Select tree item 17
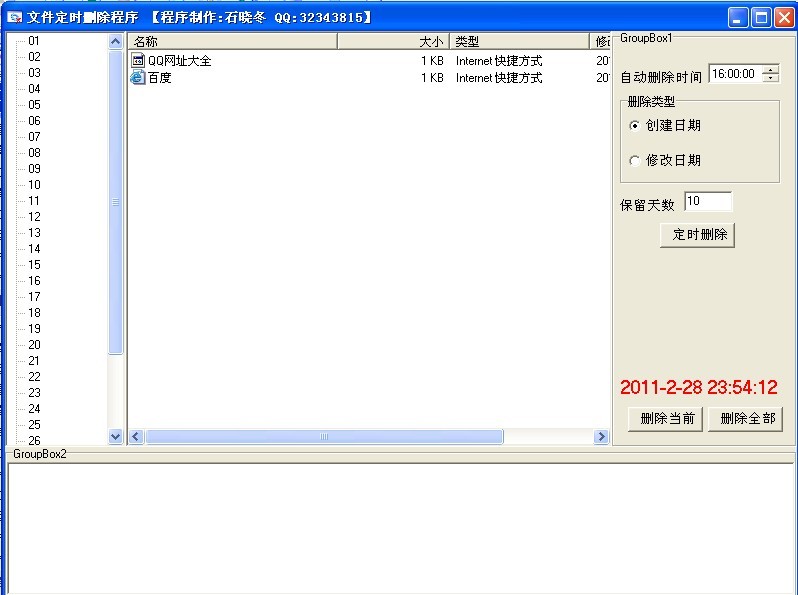 point(34,297)
